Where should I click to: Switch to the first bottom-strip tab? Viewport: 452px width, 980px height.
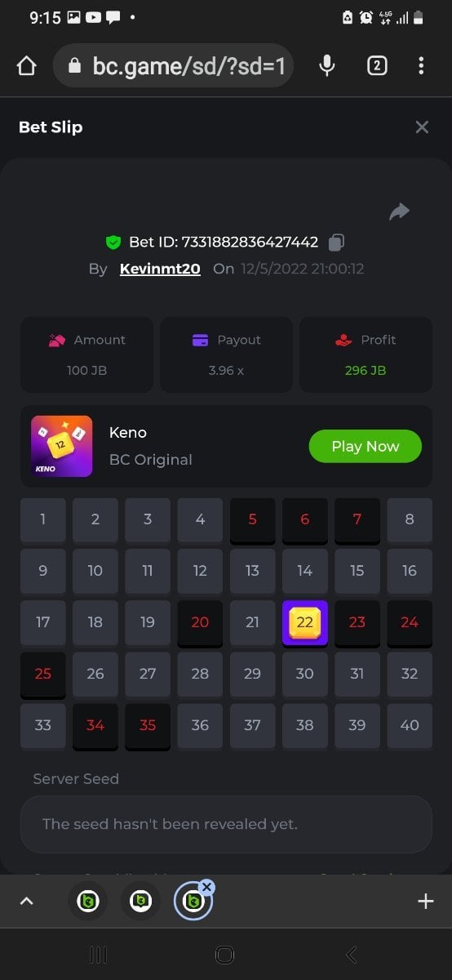(x=88, y=902)
